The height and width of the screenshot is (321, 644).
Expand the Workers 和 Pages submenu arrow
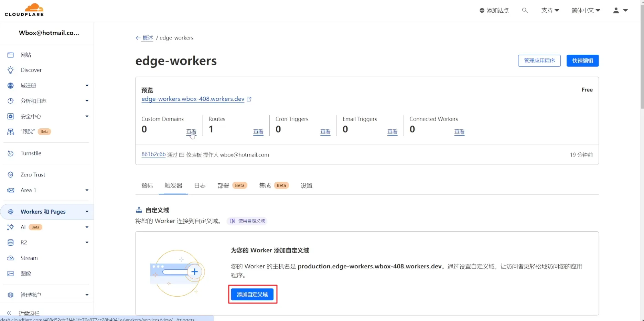[x=87, y=212]
